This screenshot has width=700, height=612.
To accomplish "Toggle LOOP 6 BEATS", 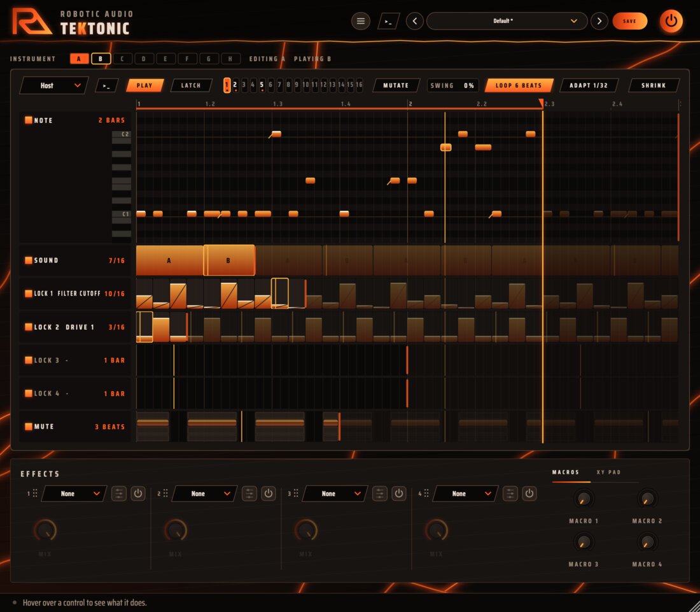I will click(519, 85).
